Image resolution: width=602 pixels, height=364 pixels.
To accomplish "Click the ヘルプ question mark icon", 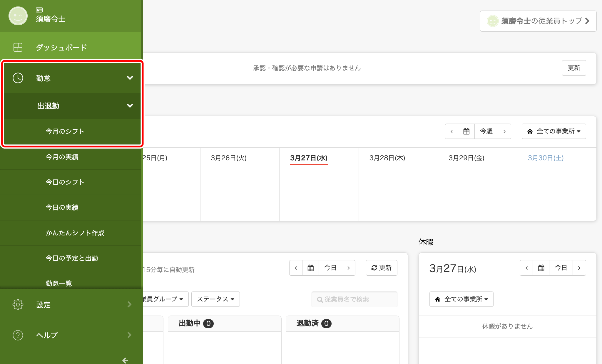I will click(18, 335).
